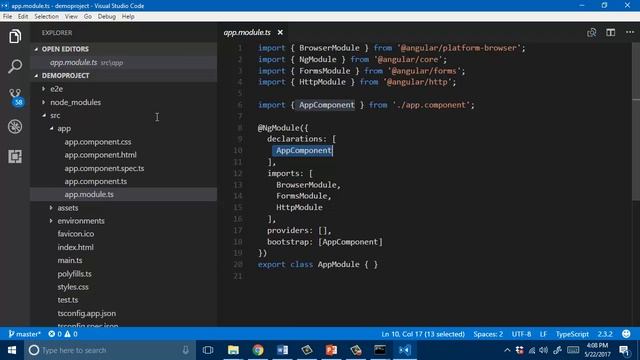
Task: Expand the environments folder
Action: pos(51,221)
